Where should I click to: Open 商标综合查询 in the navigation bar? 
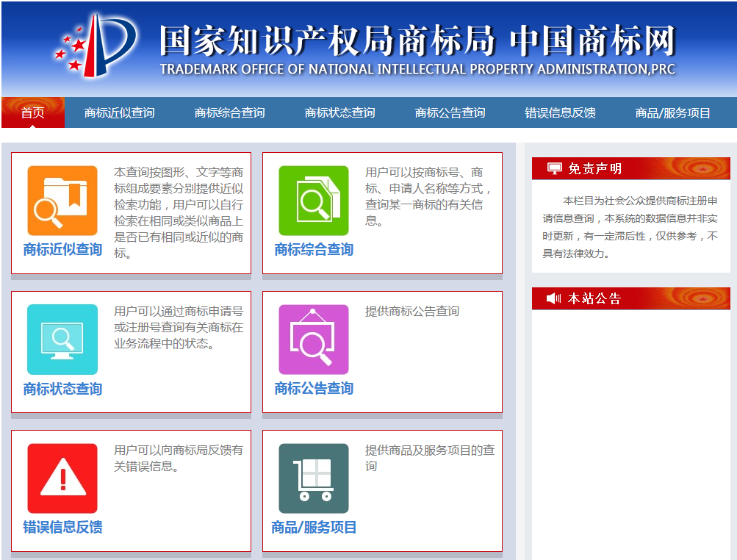229,112
